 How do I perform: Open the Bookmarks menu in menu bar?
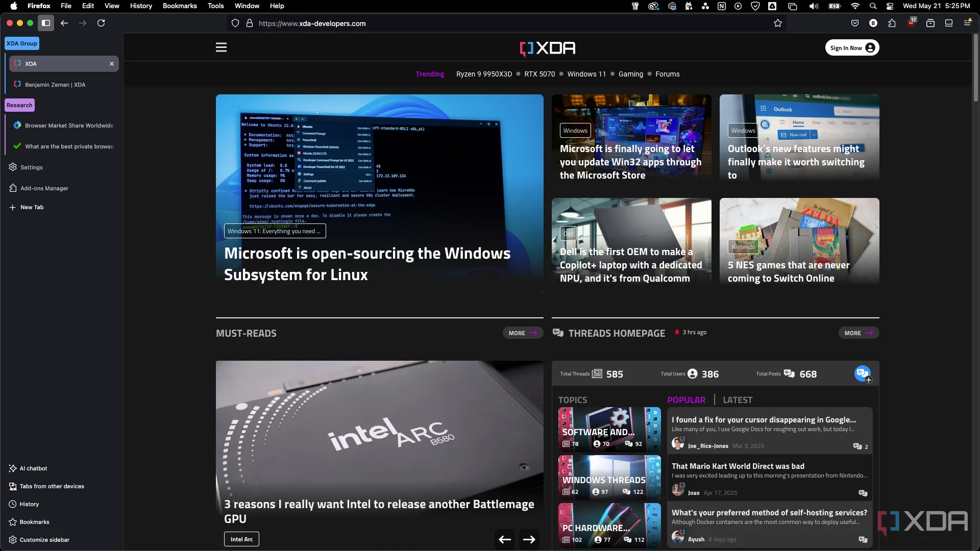(180, 6)
